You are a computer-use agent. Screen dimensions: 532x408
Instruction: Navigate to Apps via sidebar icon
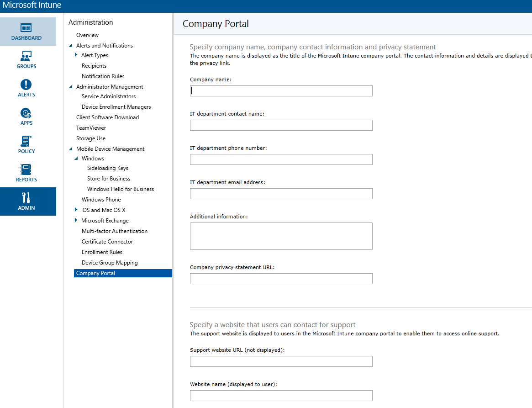(26, 117)
